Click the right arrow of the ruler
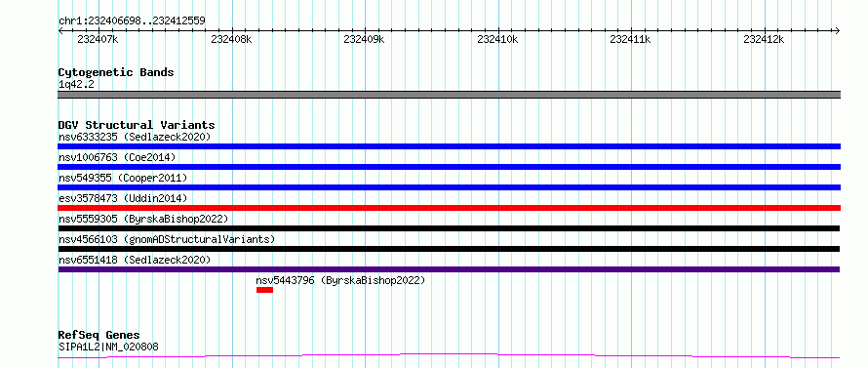This screenshot has width=868, height=368. [x=838, y=30]
